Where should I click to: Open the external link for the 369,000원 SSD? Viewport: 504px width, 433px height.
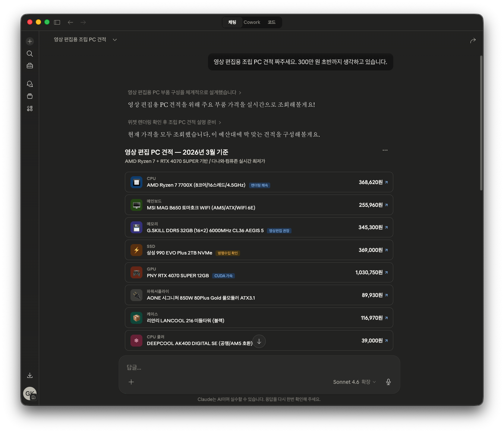[386, 250]
